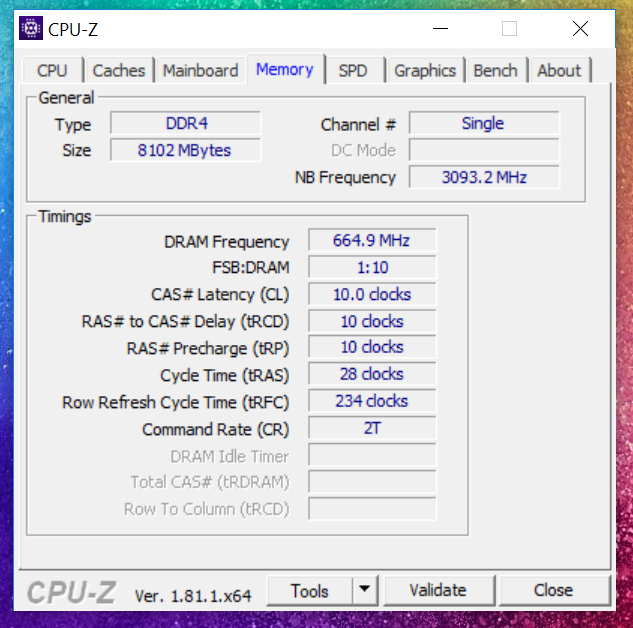
Task: Click the tRP 10 clocks value
Action: click(x=372, y=347)
